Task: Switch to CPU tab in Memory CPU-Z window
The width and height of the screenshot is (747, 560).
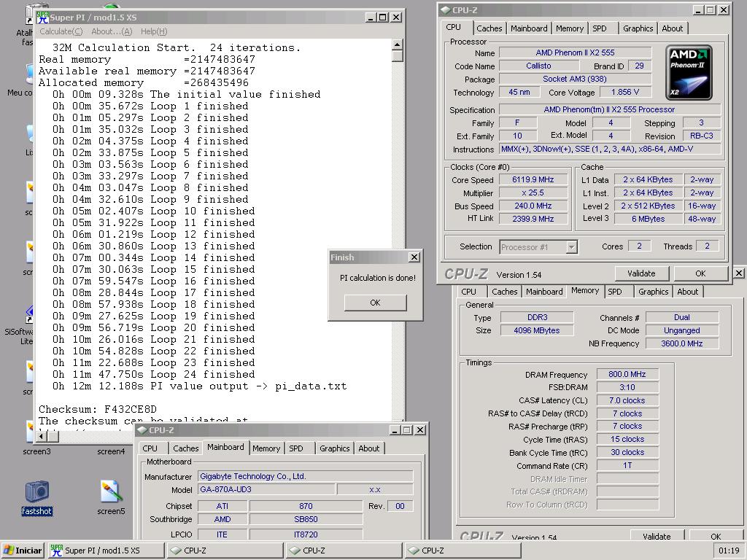Action: pos(468,292)
